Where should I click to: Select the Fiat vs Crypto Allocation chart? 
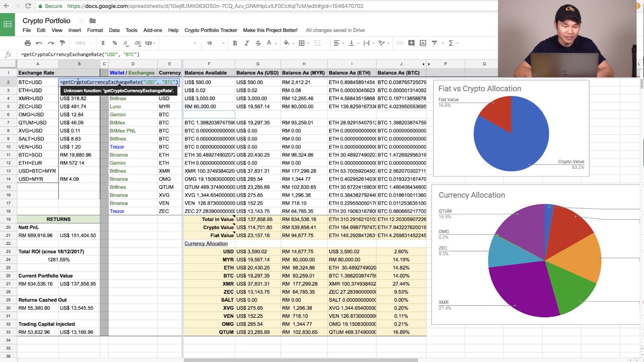(x=511, y=128)
